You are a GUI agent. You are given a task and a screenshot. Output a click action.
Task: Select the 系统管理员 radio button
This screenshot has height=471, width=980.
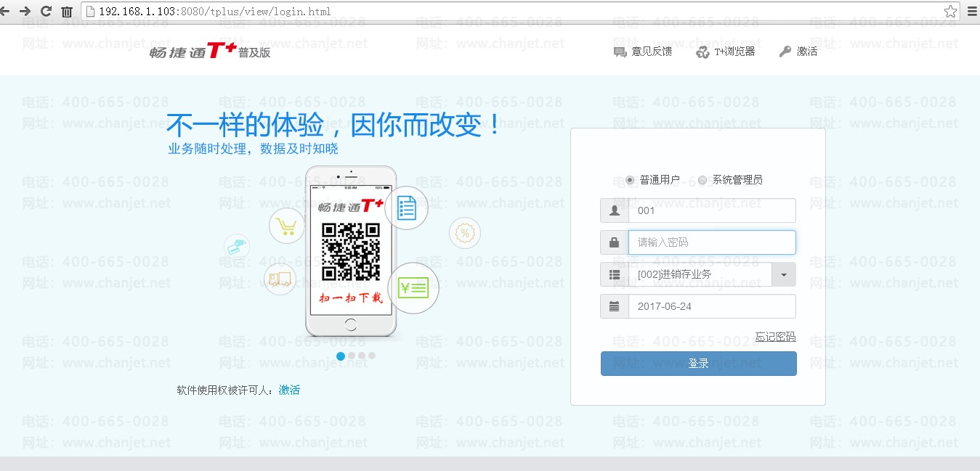pyautogui.click(x=702, y=180)
